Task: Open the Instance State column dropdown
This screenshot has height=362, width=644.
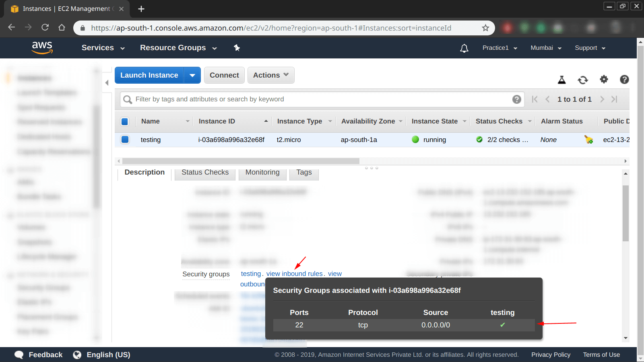Action: tap(464, 121)
